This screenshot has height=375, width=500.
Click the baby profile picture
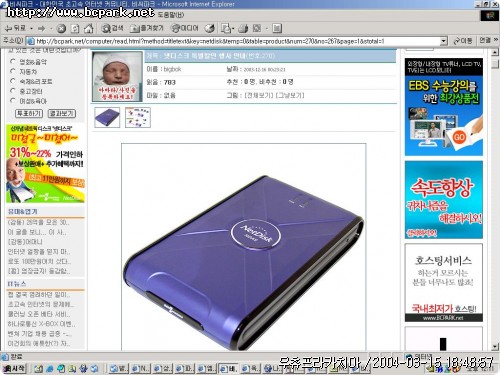[117, 76]
